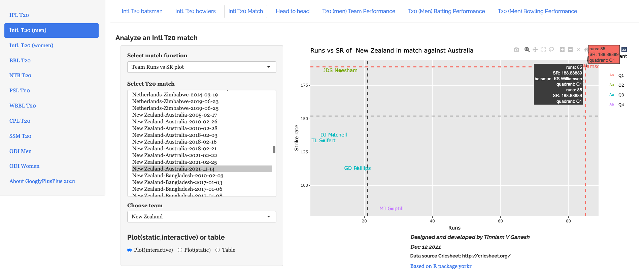Click the Zoom out minus icon

point(570,50)
